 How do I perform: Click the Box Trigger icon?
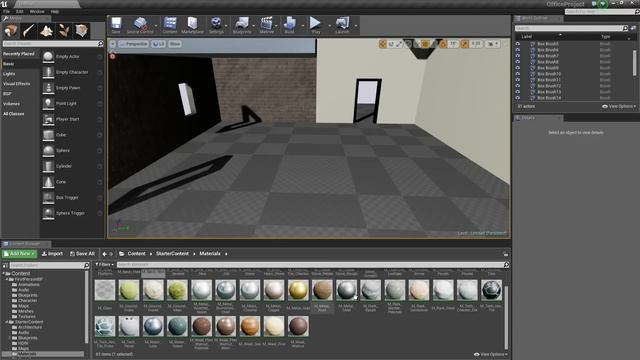point(48,198)
